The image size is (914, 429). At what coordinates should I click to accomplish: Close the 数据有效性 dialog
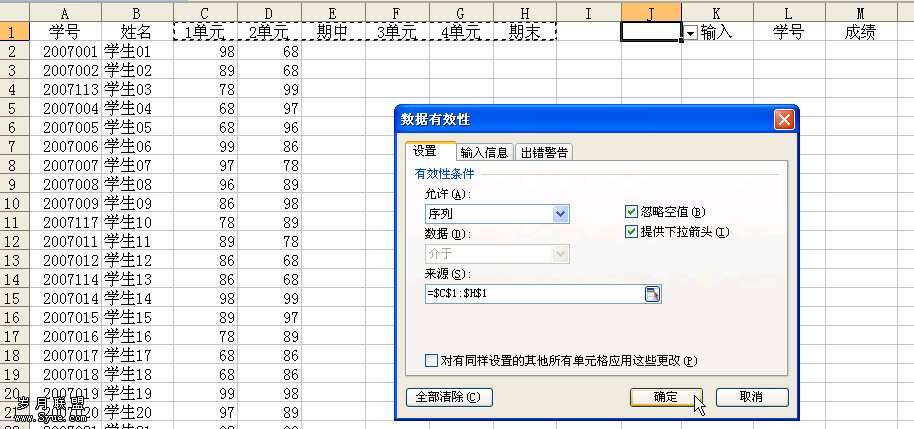click(784, 120)
